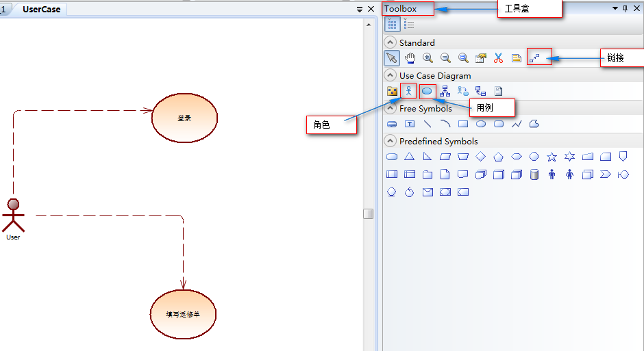Select the Properties tool icon
644x351 pixels.
click(x=480, y=58)
